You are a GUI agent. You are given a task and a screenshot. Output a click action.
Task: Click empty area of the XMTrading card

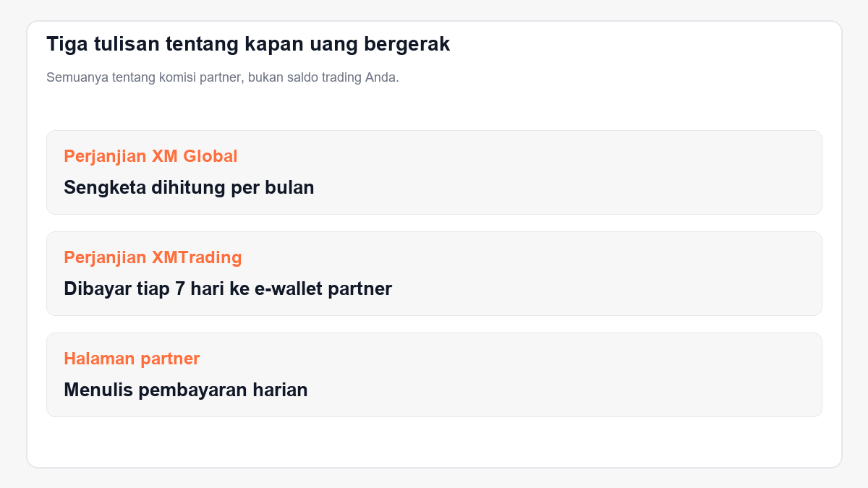615,274
